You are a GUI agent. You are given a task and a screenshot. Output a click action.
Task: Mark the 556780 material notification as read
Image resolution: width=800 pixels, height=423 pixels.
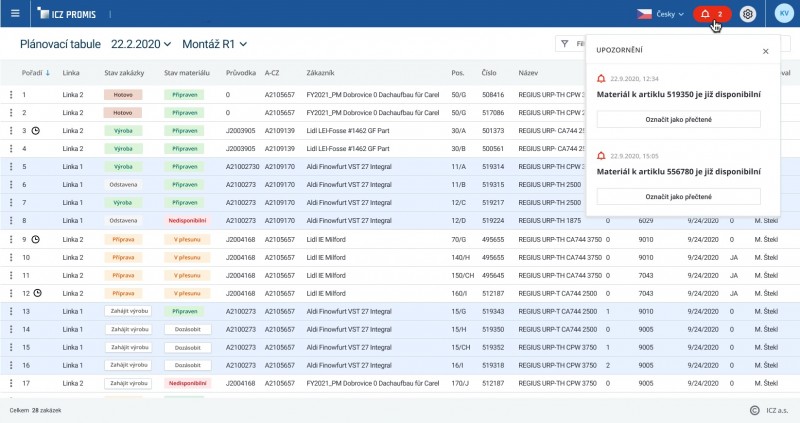click(678, 197)
